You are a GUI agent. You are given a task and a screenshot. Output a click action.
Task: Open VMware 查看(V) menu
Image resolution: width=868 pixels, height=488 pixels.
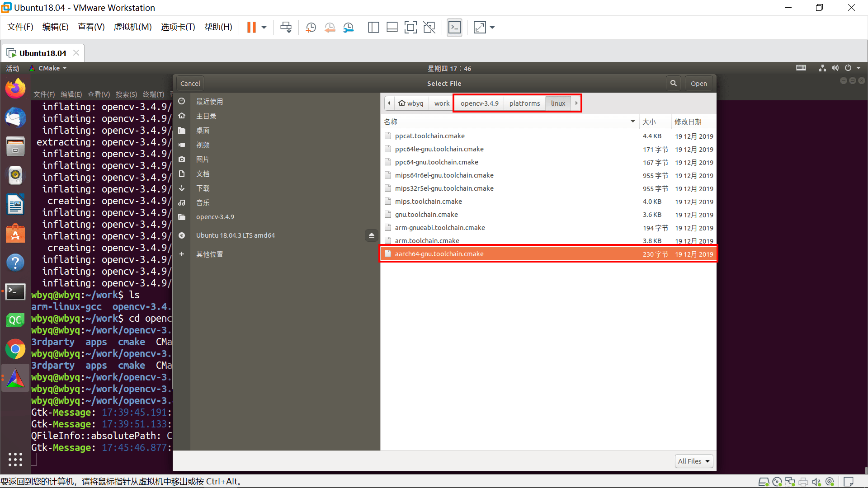(x=91, y=27)
